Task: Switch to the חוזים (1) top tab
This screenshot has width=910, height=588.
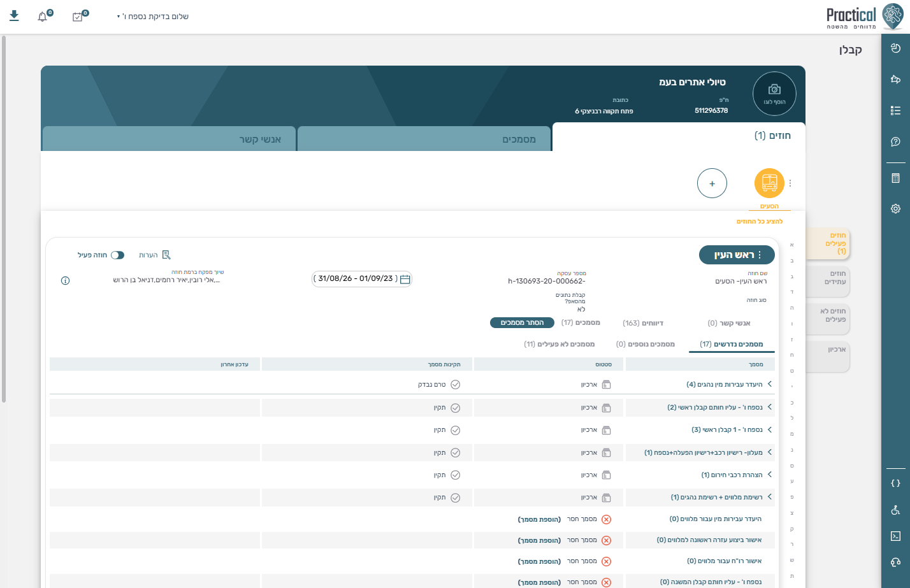Action: pos(679,136)
